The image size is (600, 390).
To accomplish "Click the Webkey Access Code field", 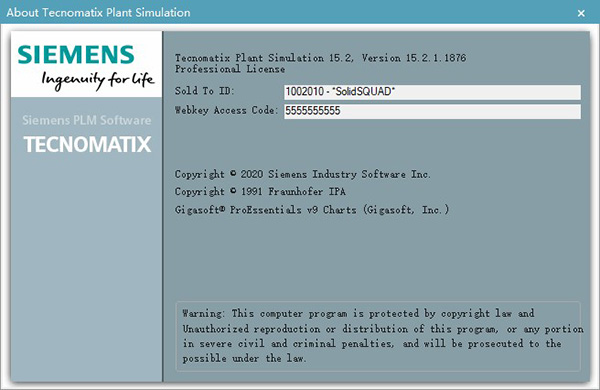I will click(432, 111).
